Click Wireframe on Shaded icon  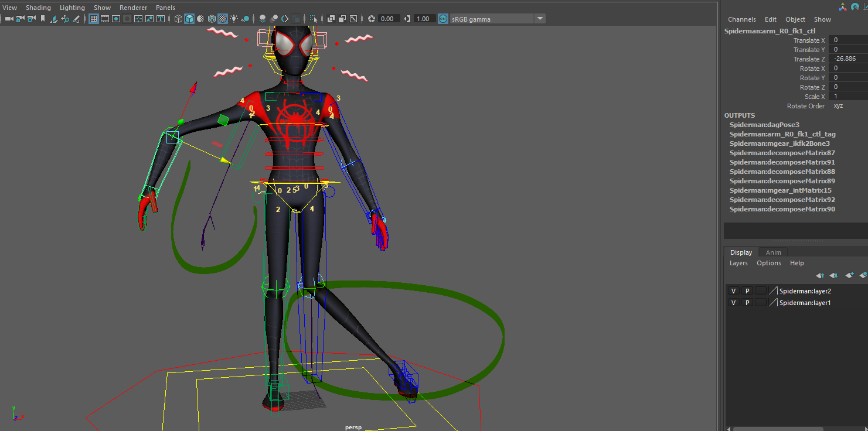(212, 19)
